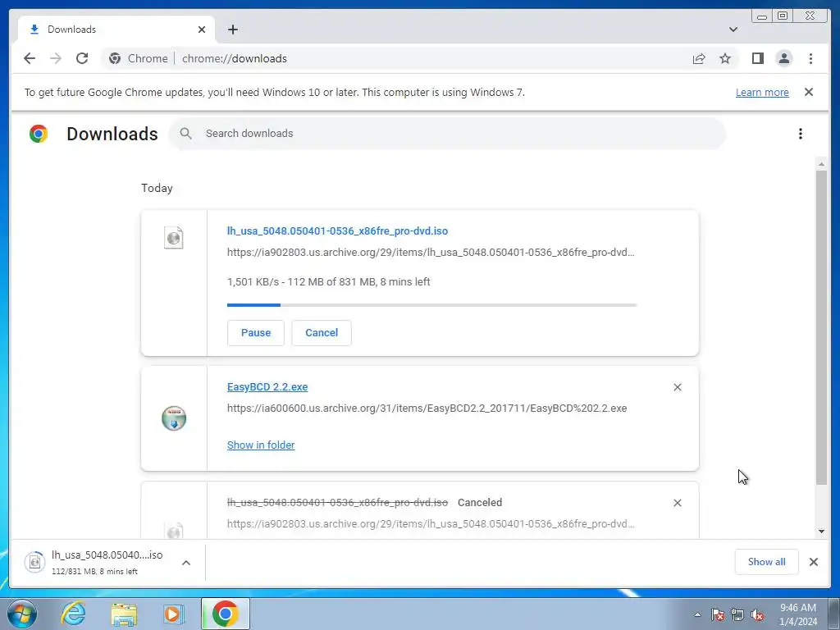840x630 pixels.
Task: Click the Canceled status label
Action: [479, 503]
